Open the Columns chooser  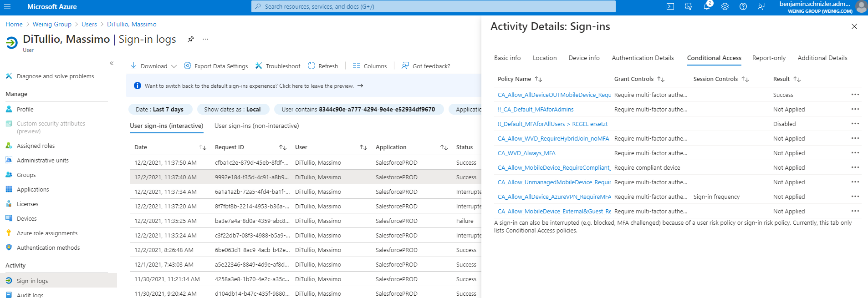coord(370,66)
